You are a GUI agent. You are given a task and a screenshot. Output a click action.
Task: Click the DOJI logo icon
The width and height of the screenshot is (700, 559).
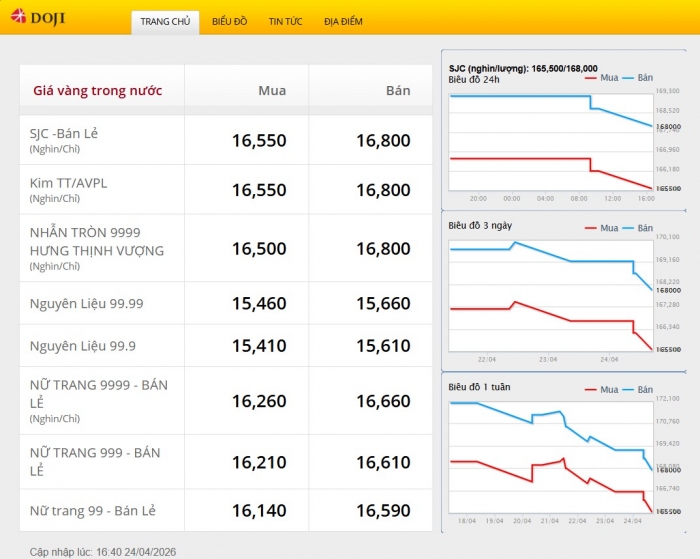pos(18,17)
